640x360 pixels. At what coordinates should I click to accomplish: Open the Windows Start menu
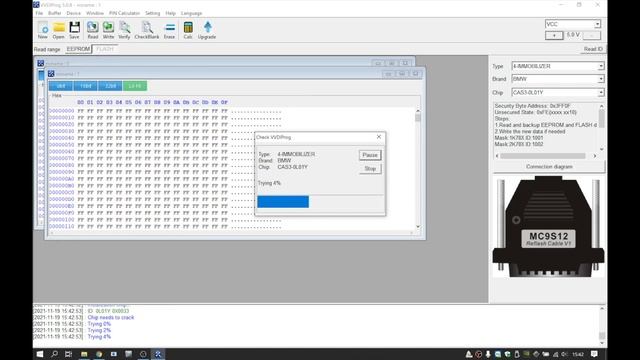(x=40, y=354)
